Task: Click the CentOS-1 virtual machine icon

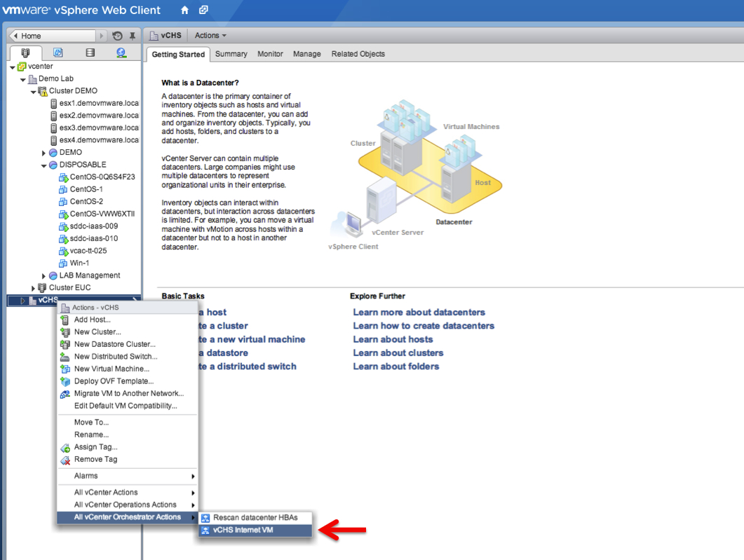Action: [63, 190]
